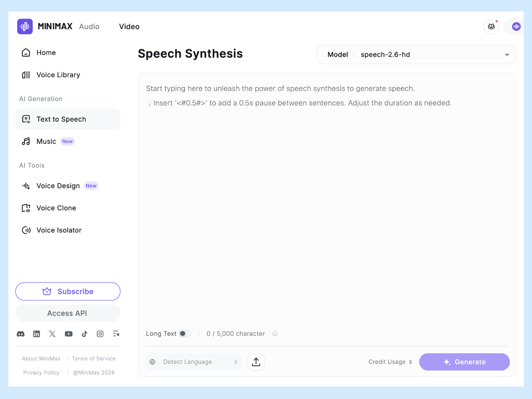Open the YouTube social icon

[69, 334]
